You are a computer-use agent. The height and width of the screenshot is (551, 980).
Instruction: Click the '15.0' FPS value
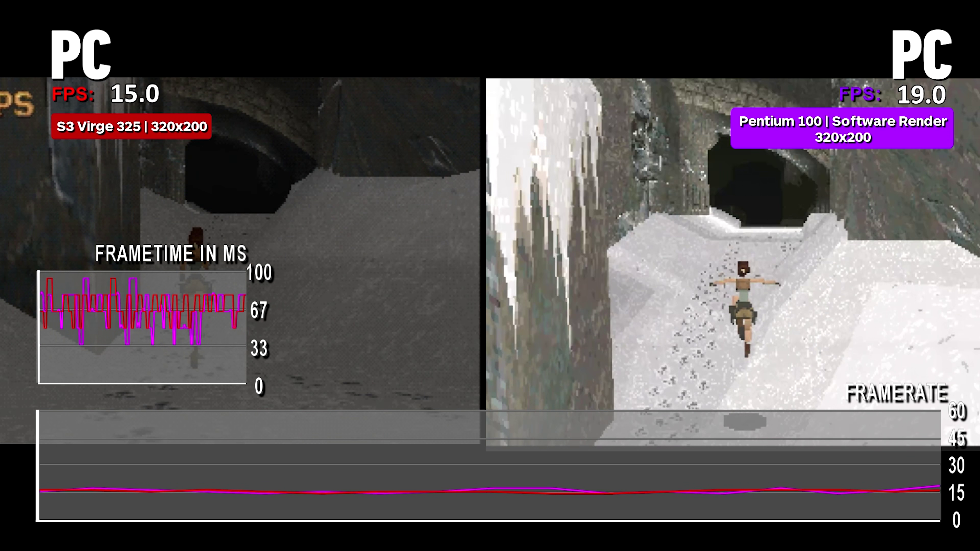135,94
